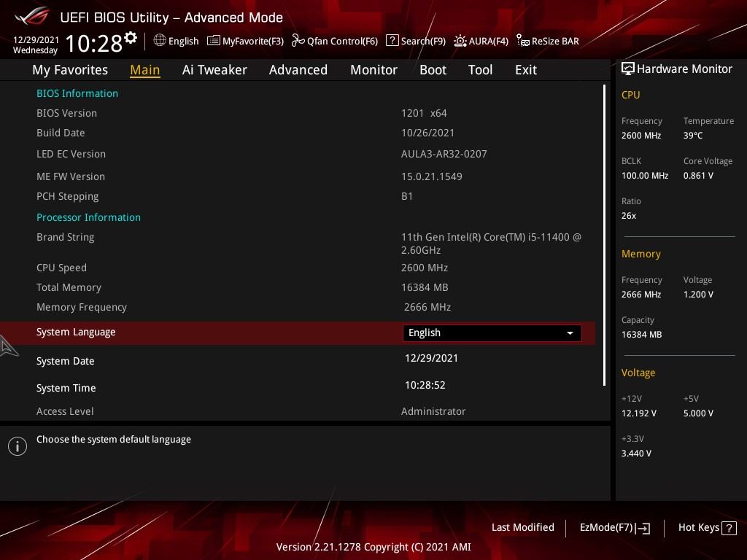
Task: Click Brand String processor name value
Action: click(491, 244)
